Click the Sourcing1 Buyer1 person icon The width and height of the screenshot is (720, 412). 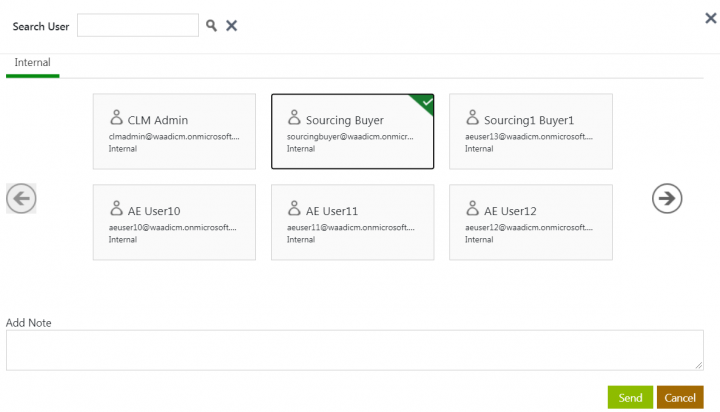[x=472, y=118]
